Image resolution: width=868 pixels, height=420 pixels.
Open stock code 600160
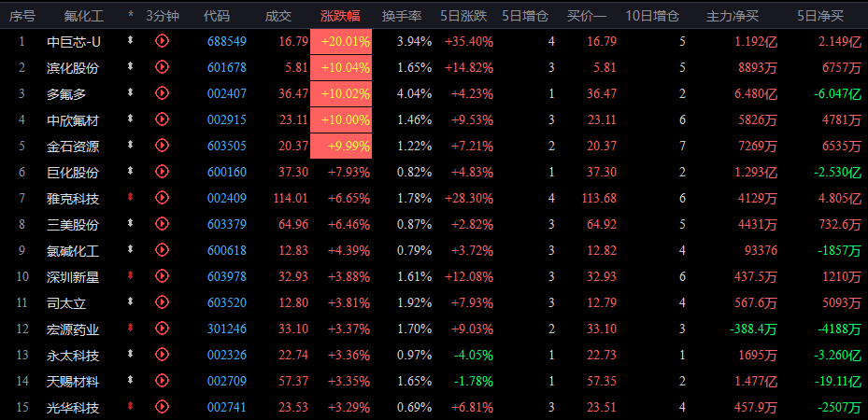(x=227, y=172)
